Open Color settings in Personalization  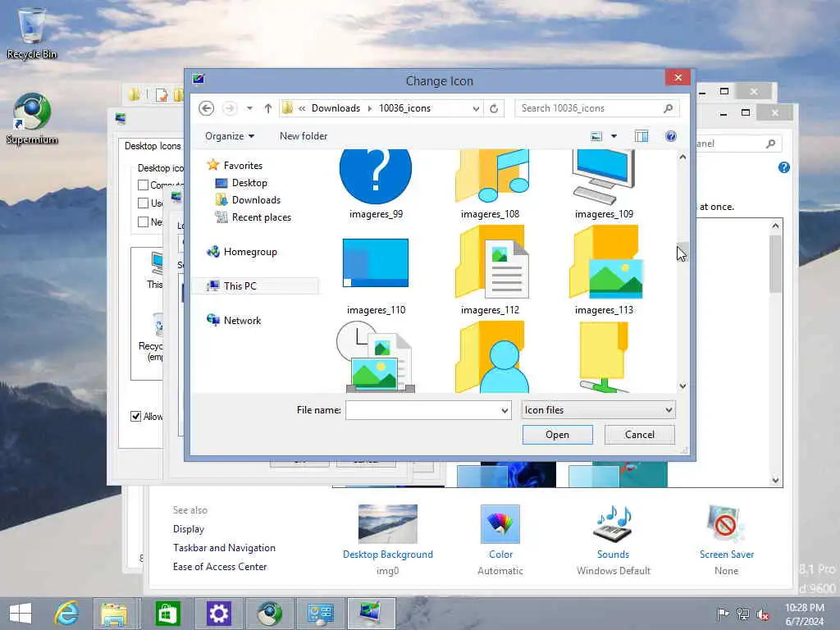(500, 540)
